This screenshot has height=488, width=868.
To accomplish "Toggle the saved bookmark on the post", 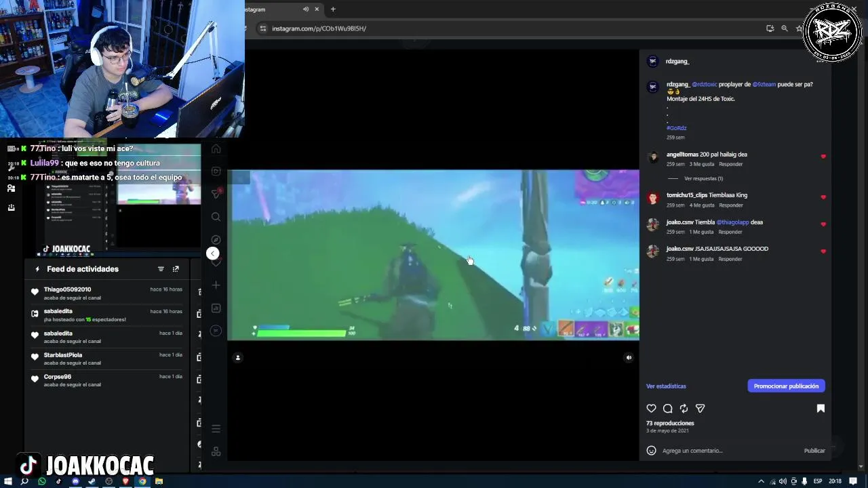I will pos(821,408).
